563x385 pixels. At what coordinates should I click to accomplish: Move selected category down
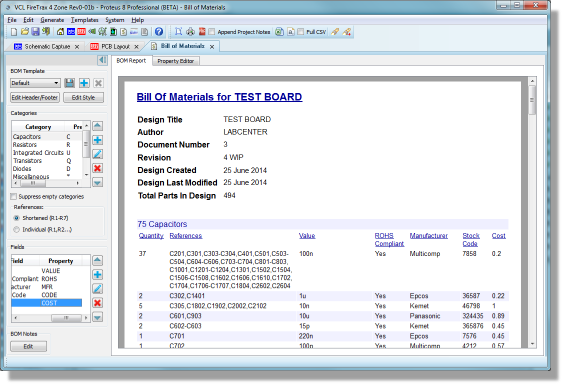97,182
